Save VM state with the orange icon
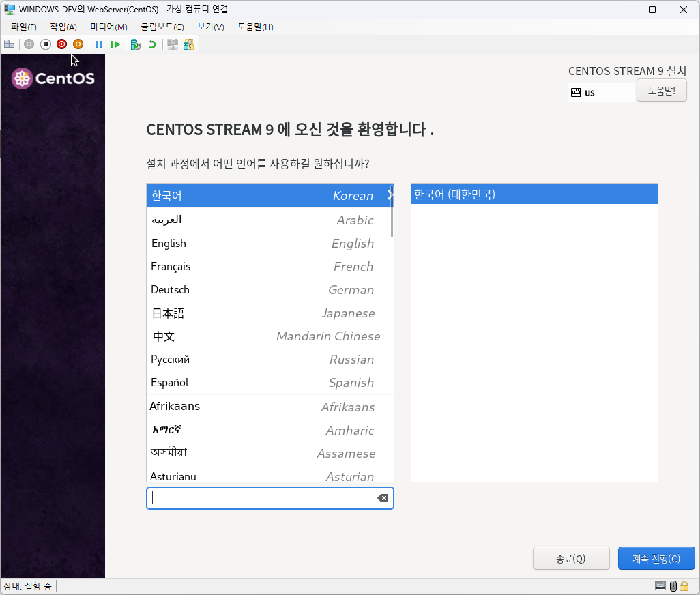The width and height of the screenshot is (700, 595). click(x=78, y=44)
